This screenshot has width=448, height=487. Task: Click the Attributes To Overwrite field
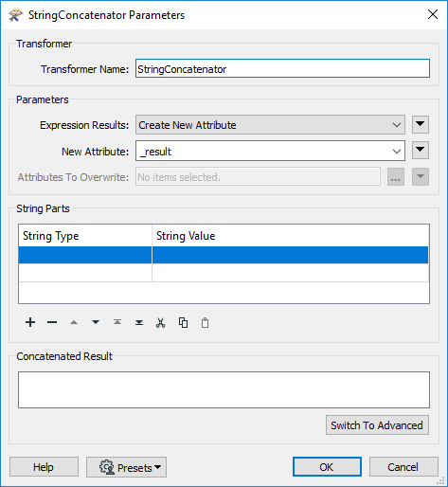[x=258, y=177]
